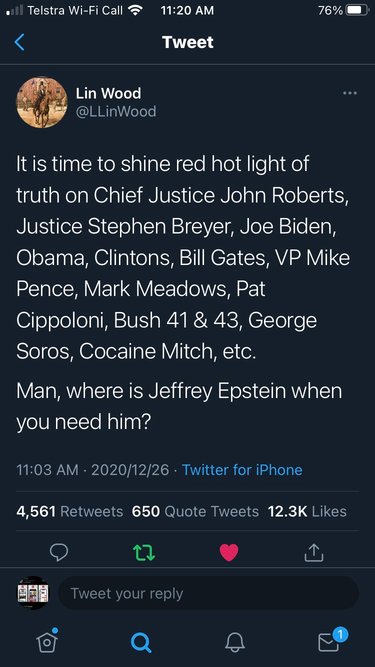View the 4,561 Retweets list
The height and width of the screenshot is (667, 375).
tap(70, 511)
